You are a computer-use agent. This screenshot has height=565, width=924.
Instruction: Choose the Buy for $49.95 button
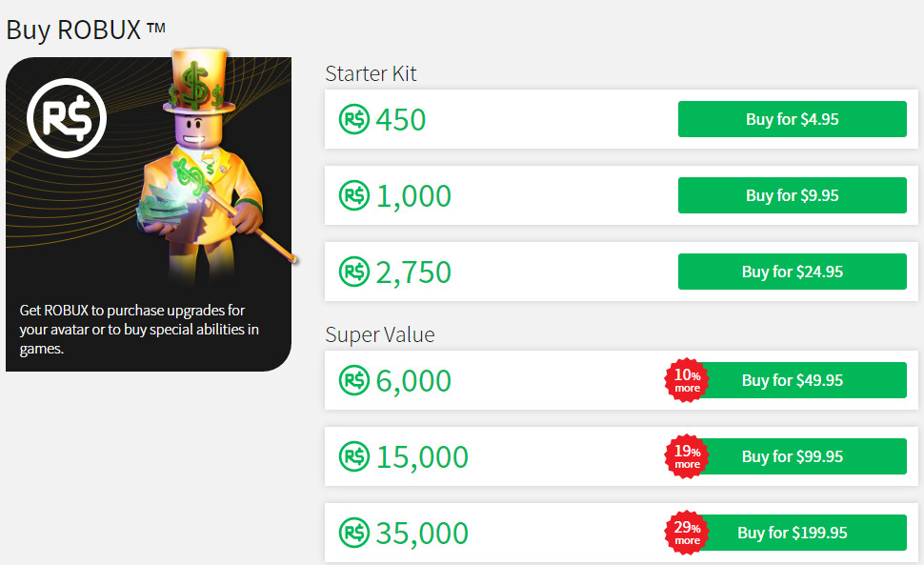tap(800, 380)
